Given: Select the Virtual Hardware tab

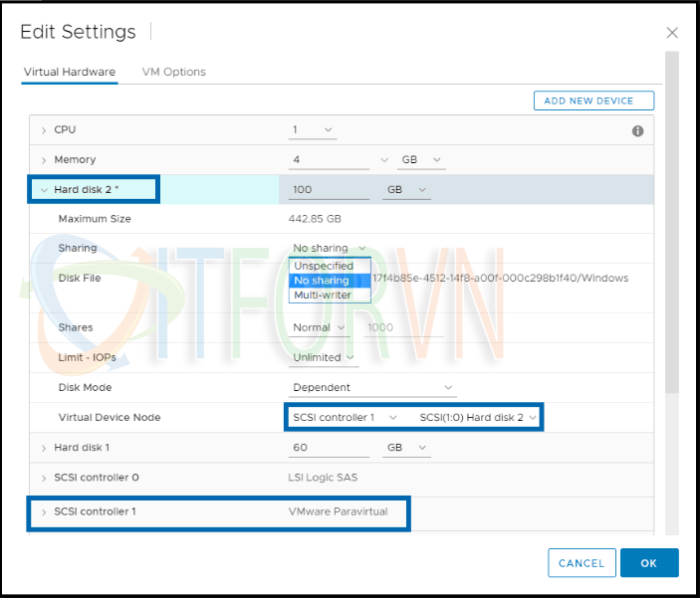Looking at the screenshot, I should 69,72.
